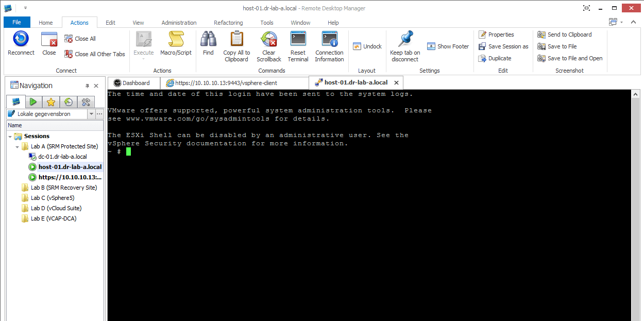Click the Remote Desktop Manager app icon
Image resolution: width=644 pixels, height=321 pixels.
9,8
